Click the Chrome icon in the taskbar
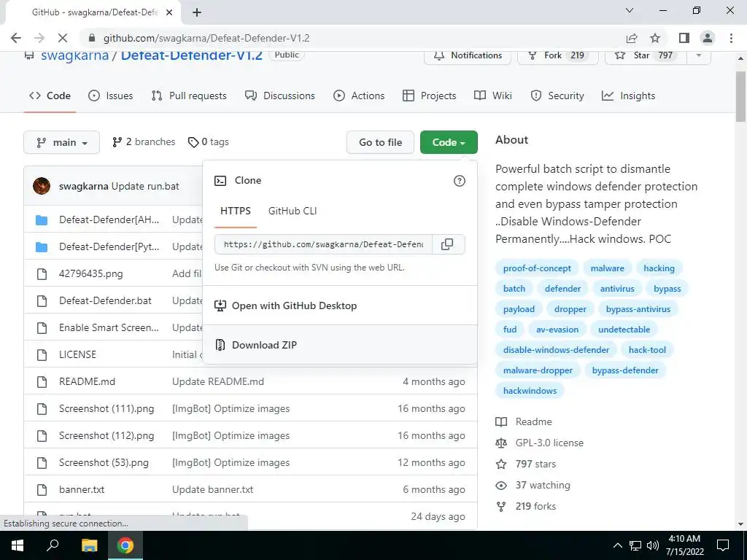747x560 pixels. click(x=125, y=545)
